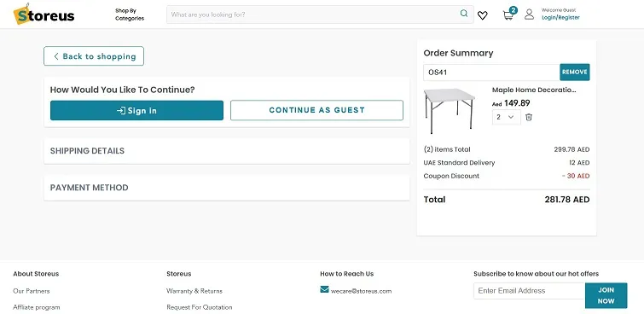644x314 pixels.
Task: Open the Request For Quotation link
Action: click(x=200, y=307)
